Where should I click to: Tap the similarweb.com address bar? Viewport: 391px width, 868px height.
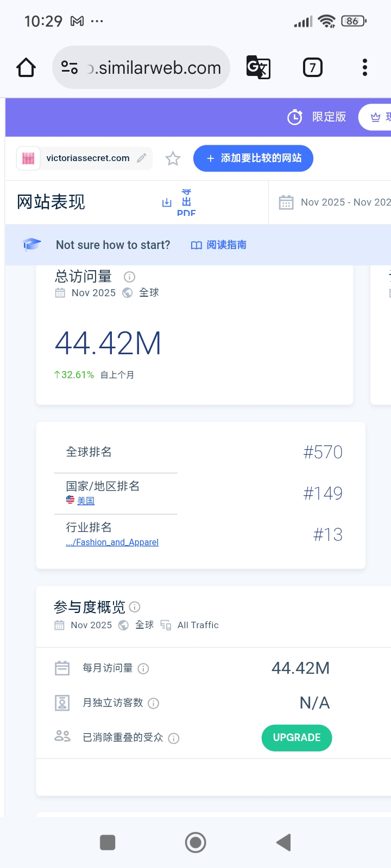pos(141,68)
